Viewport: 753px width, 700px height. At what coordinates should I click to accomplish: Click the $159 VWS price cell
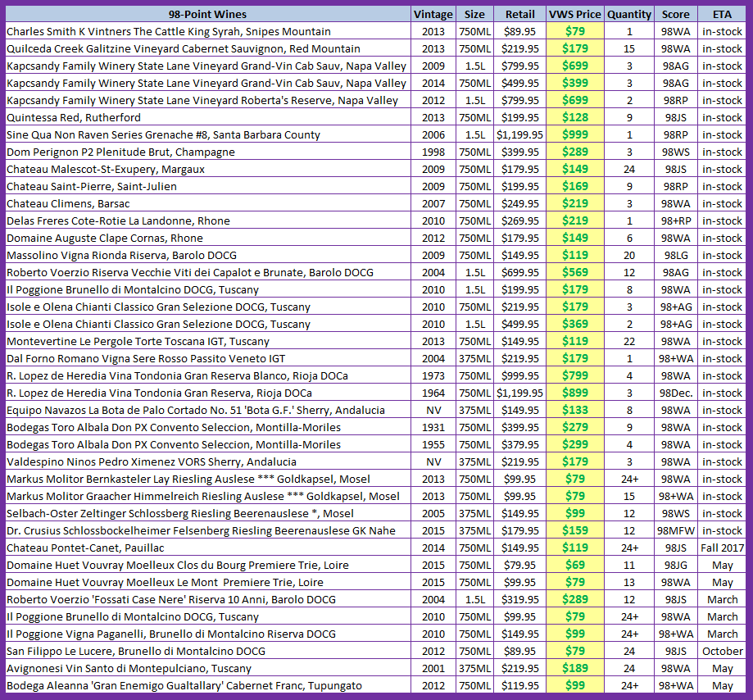point(575,531)
